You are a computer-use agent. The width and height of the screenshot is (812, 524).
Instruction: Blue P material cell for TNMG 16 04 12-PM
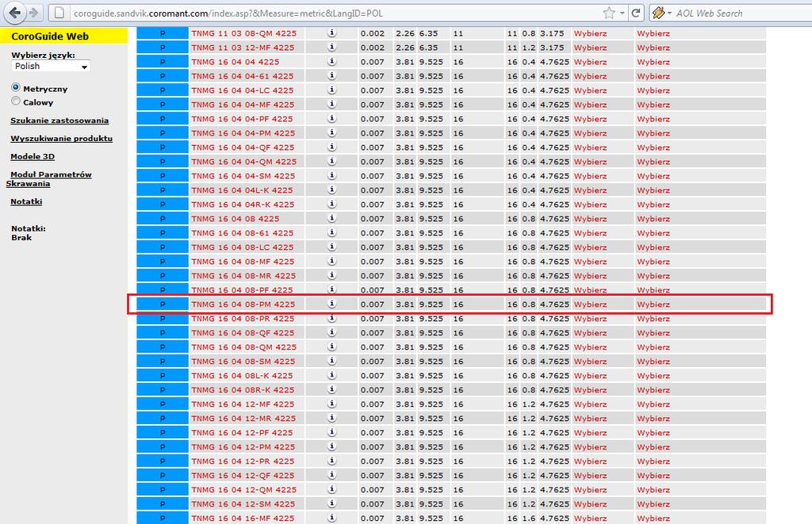click(x=163, y=447)
